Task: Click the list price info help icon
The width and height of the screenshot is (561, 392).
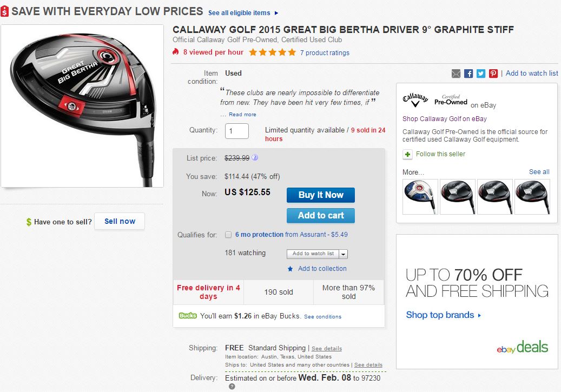Action: point(255,158)
